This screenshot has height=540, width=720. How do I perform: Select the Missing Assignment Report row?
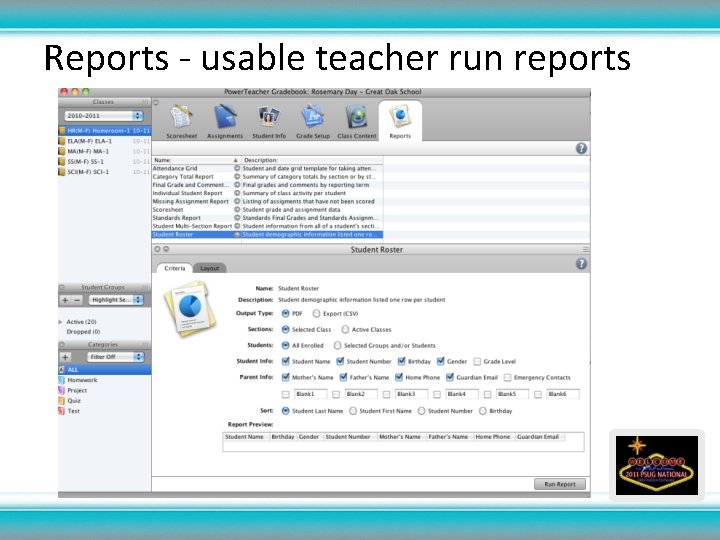pos(267,201)
